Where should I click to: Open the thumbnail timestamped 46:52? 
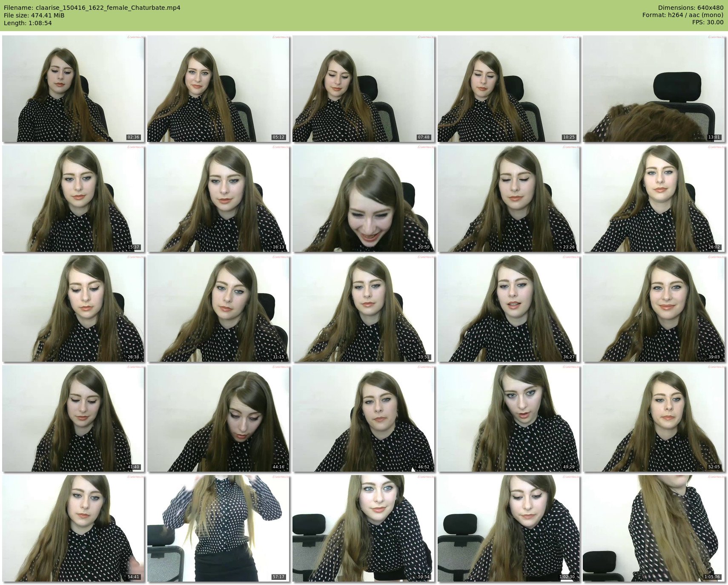364,418
